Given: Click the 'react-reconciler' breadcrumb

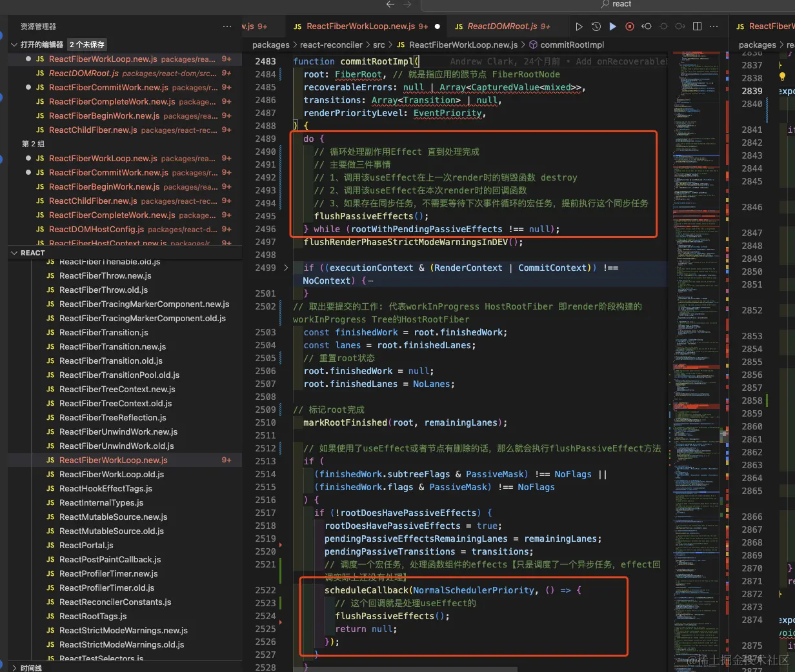Looking at the screenshot, I should [331, 44].
